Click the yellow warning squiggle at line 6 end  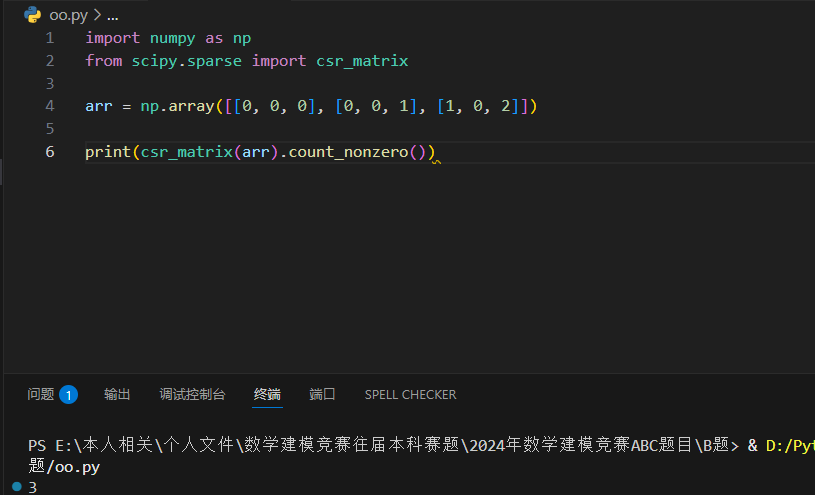pyautogui.click(x=437, y=162)
